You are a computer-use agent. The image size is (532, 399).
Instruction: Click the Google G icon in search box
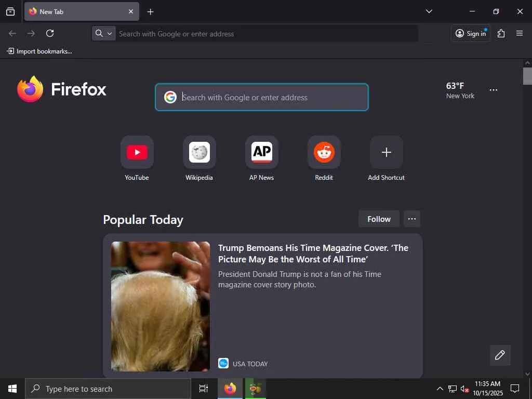(170, 97)
